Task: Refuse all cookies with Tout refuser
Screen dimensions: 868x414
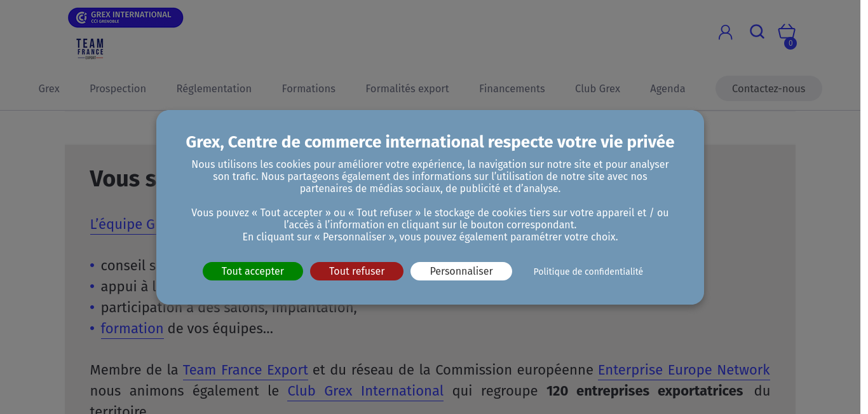Action: pos(356,271)
